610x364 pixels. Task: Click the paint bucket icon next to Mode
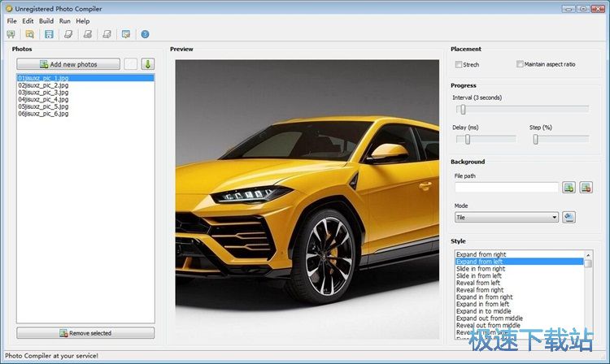pyautogui.click(x=569, y=217)
